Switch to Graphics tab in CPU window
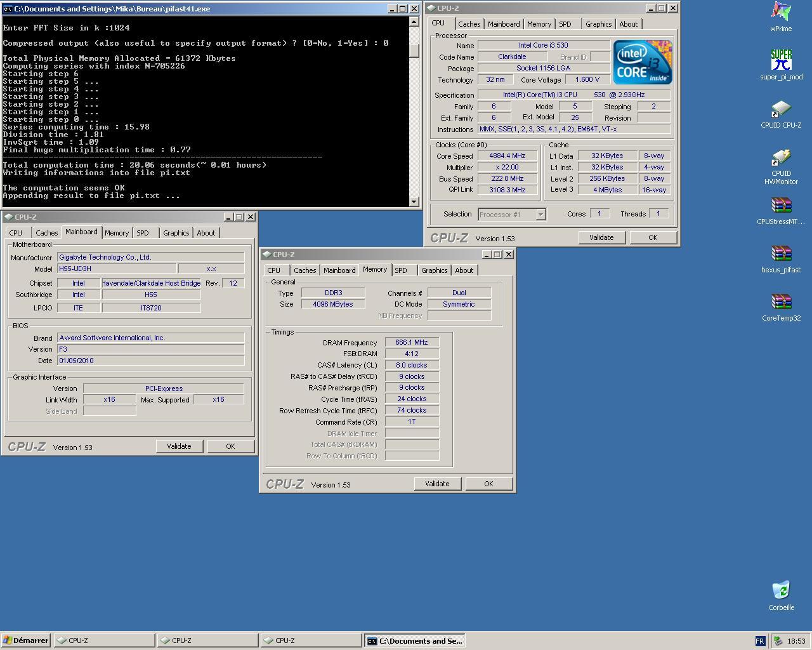 click(x=599, y=24)
